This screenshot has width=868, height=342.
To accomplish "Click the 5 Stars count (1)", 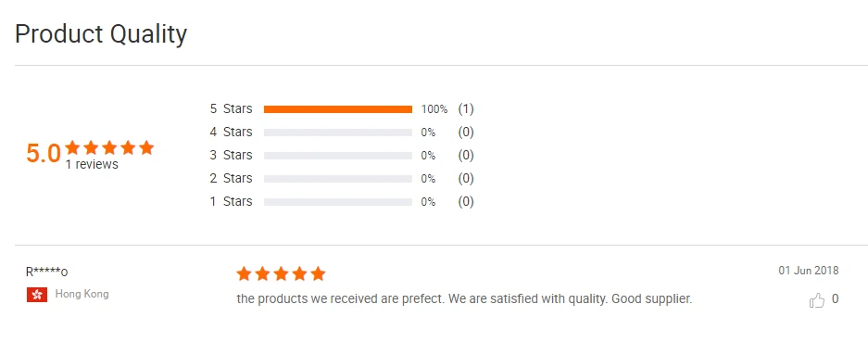I will (x=466, y=108).
